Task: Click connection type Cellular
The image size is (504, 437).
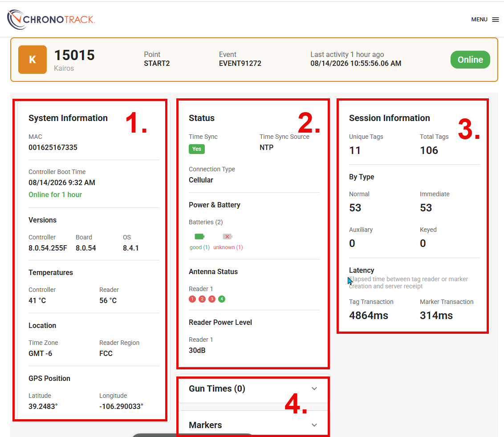Action: coord(201,180)
